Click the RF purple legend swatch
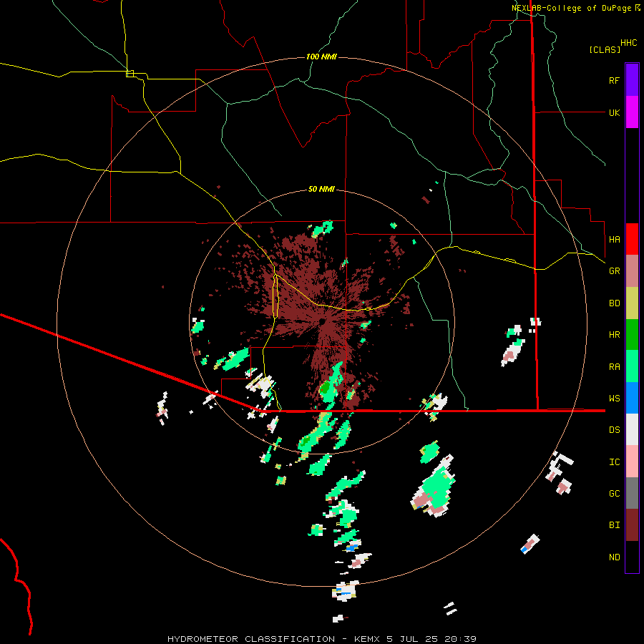This screenshot has width=644, height=644. (632, 80)
